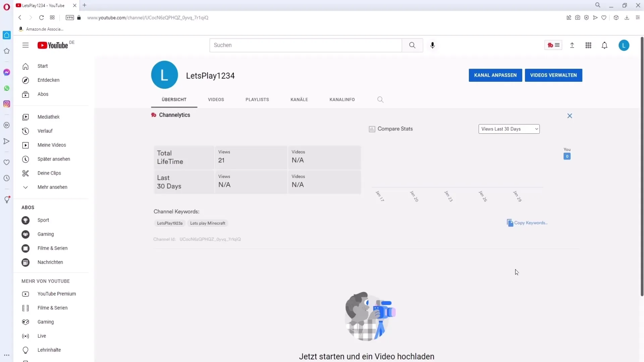
Task: Click the Entdecken sidebar icon
Action: [25, 80]
